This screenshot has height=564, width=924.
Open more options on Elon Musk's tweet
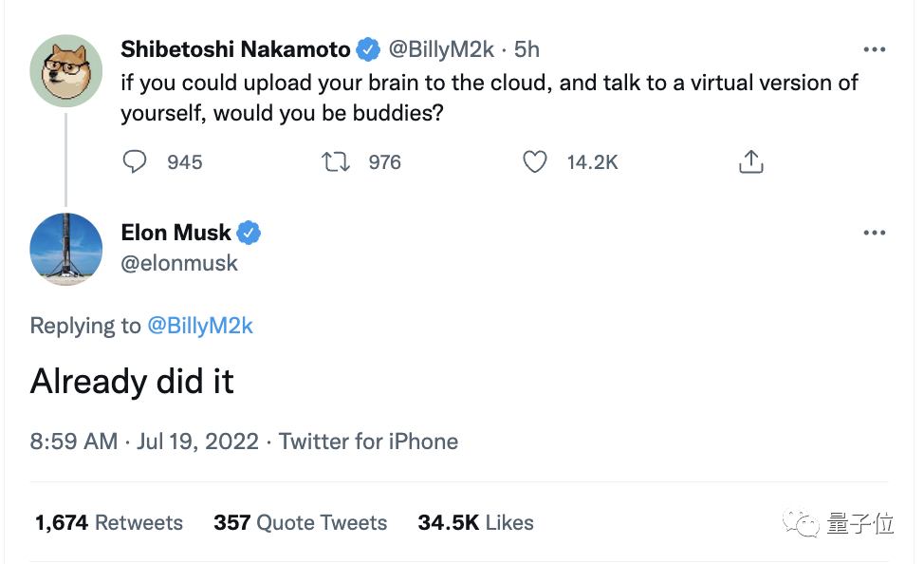click(873, 233)
